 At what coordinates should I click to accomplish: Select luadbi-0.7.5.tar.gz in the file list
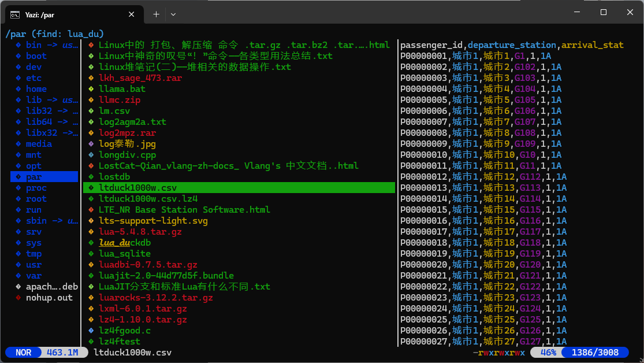click(239, 265)
